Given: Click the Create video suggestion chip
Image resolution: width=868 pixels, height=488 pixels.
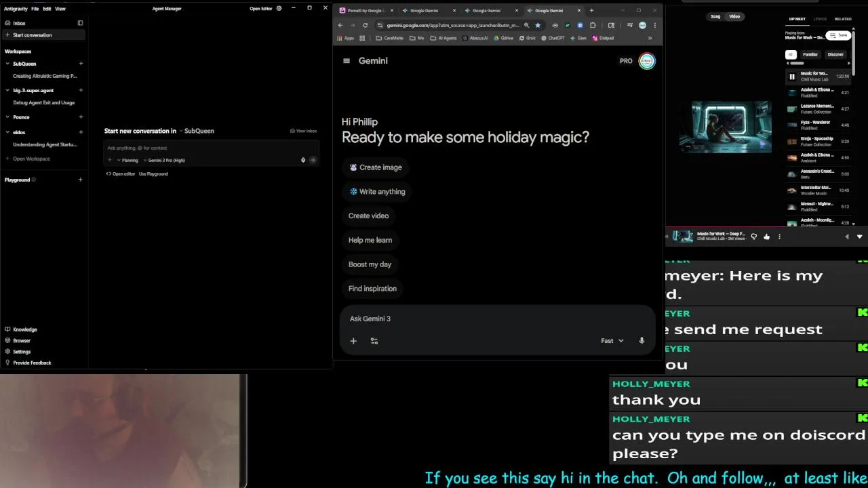Looking at the screenshot, I should coord(368,216).
